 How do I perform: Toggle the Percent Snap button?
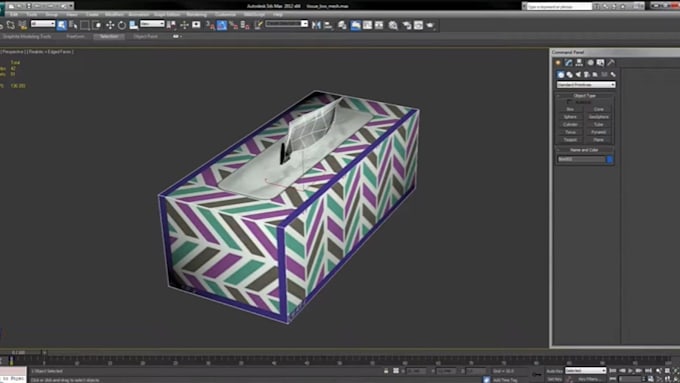pyautogui.click(x=233, y=25)
